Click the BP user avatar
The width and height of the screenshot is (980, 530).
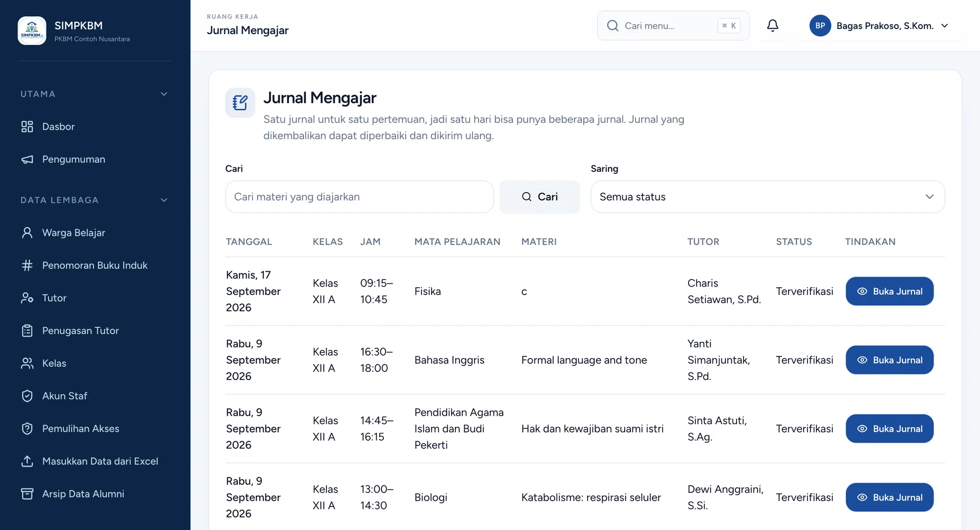[x=820, y=26]
